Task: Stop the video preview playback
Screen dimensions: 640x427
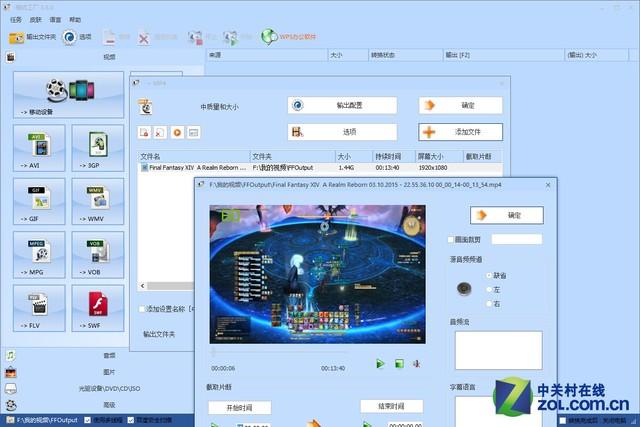Action: click(399, 363)
